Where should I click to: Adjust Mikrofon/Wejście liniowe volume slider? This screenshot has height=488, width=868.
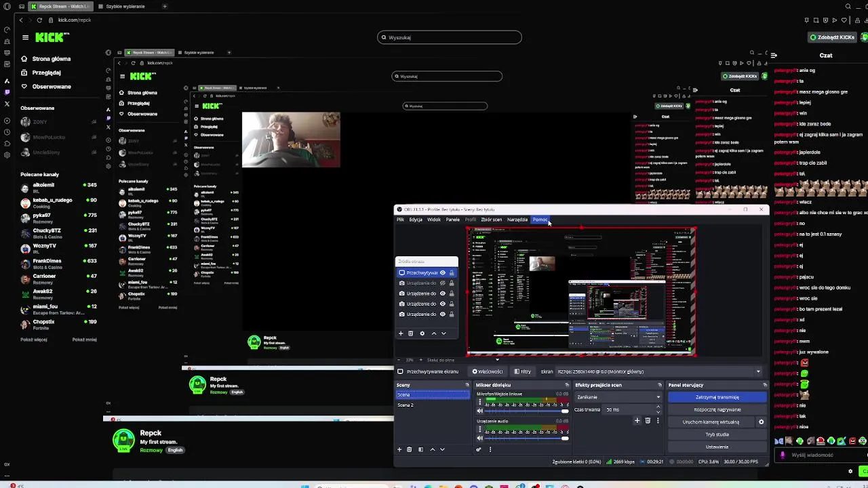[523, 411]
